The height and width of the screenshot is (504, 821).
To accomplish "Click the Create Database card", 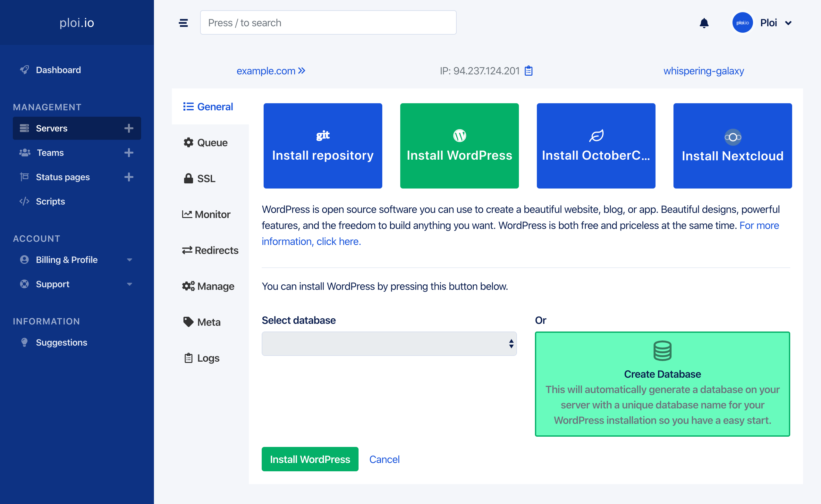I will pos(662,384).
